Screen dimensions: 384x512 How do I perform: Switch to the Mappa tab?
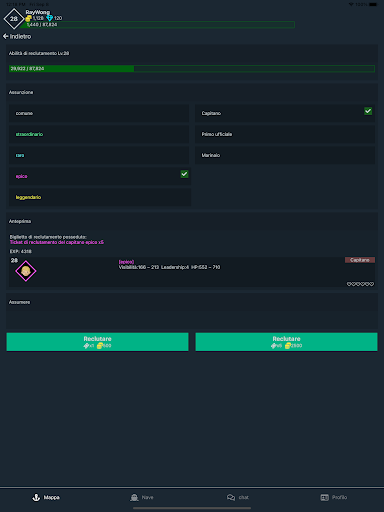tap(46, 497)
